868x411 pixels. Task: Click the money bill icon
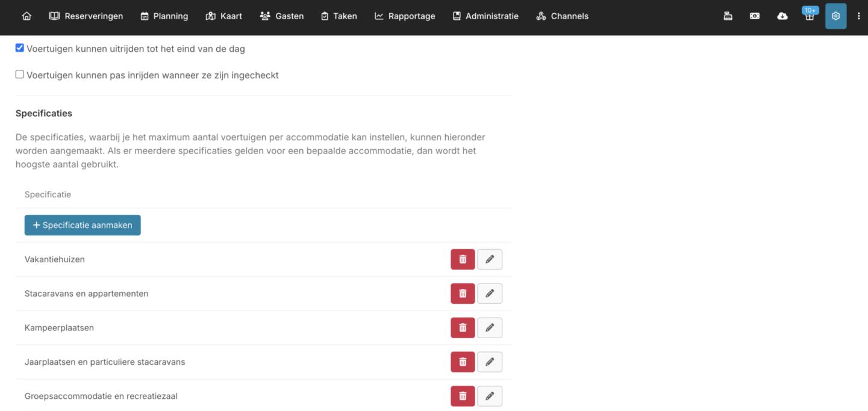755,16
